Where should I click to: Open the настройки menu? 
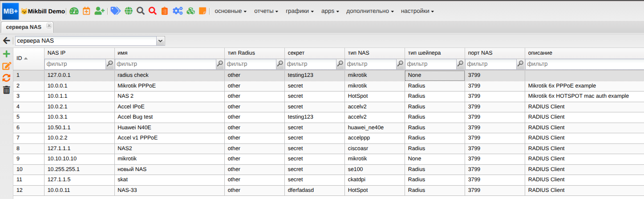click(417, 11)
